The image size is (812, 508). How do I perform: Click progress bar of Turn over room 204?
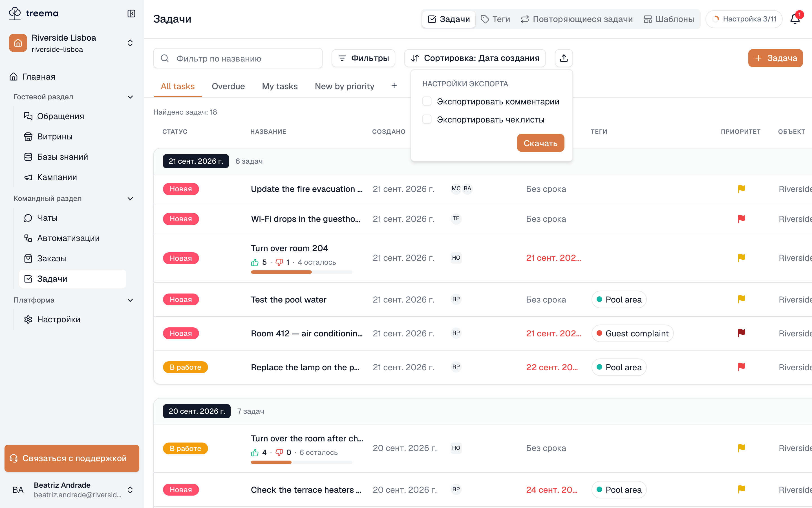click(x=301, y=272)
